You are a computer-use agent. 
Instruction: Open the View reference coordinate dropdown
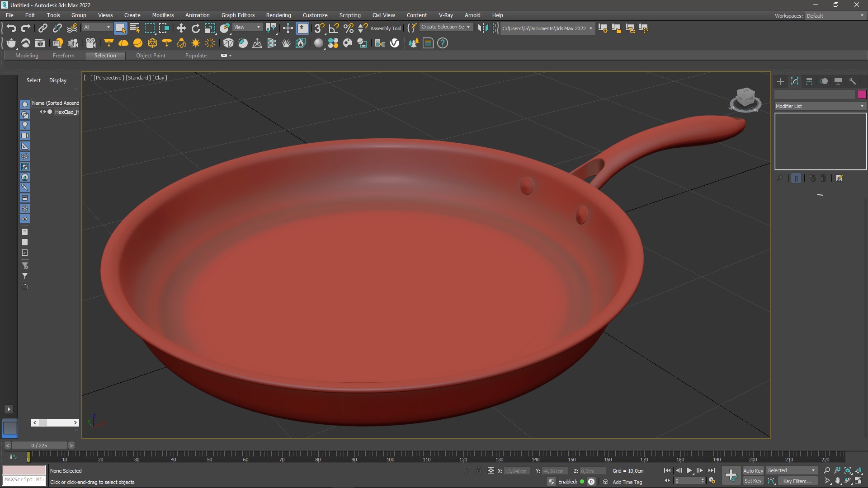click(x=247, y=28)
